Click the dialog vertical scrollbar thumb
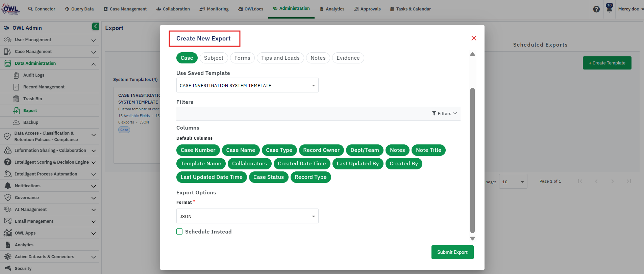The image size is (644, 274). [472, 160]
